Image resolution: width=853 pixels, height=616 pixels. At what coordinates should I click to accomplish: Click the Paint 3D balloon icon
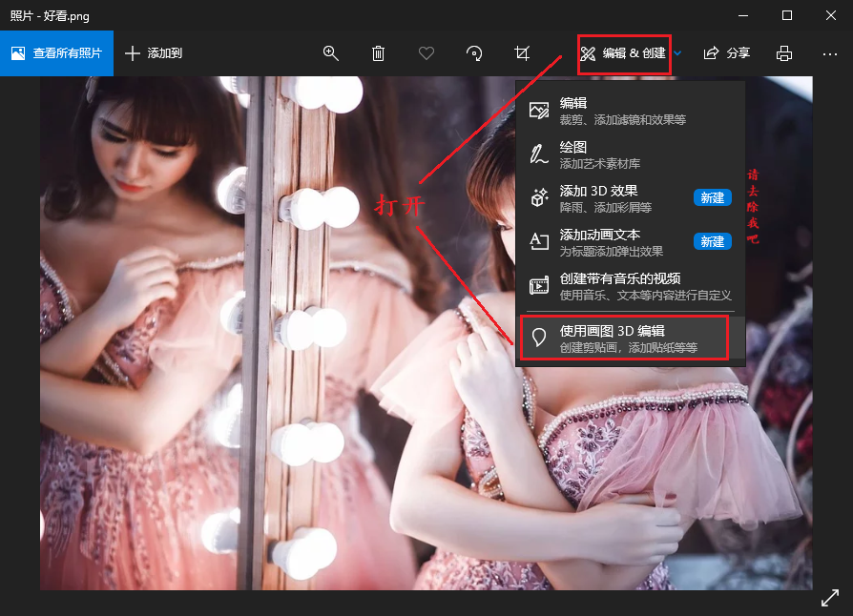(x=538, y=338)
